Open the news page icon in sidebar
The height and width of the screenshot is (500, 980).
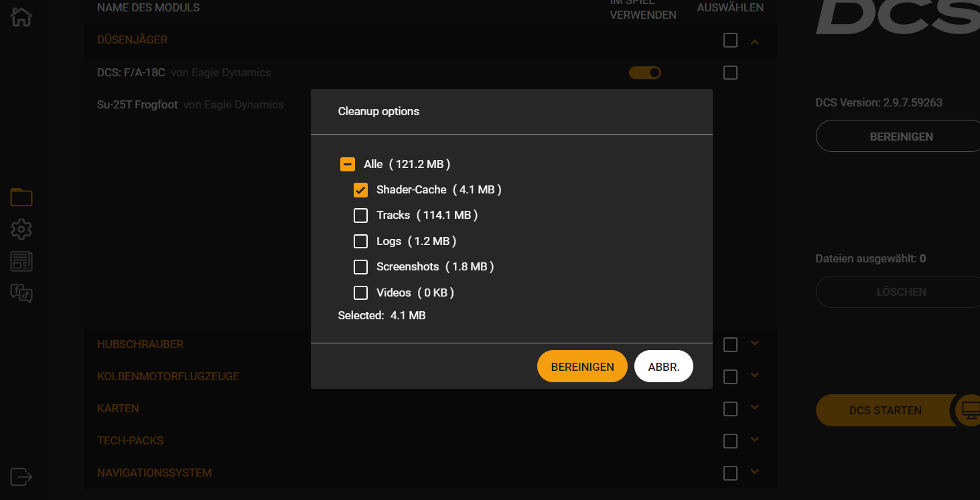[21, 262]
